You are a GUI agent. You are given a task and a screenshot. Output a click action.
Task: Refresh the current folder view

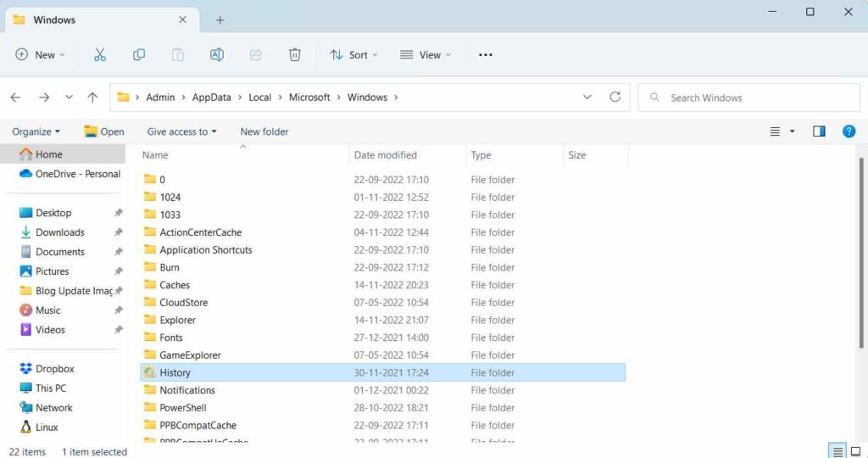tap(615, 97)
